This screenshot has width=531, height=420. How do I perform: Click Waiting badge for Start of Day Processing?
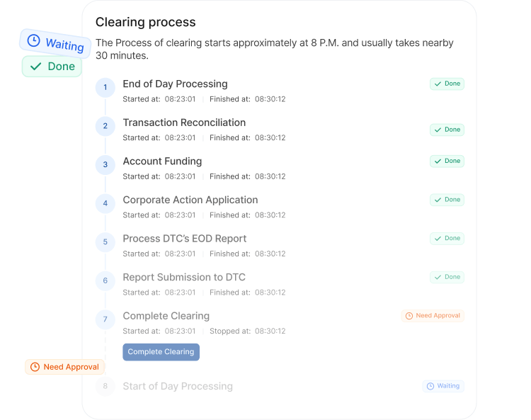(x=443, y=386)
